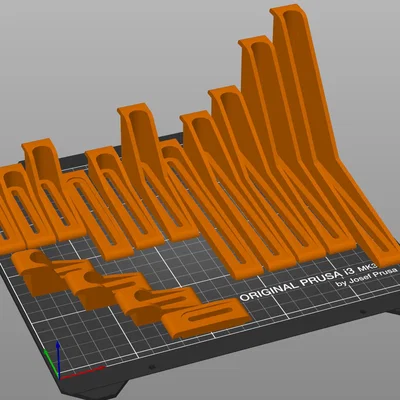This screenshot has width=400, height=400.
Task: Click the 'by Josef Prusa' bed text
Action: pos(368,277)
